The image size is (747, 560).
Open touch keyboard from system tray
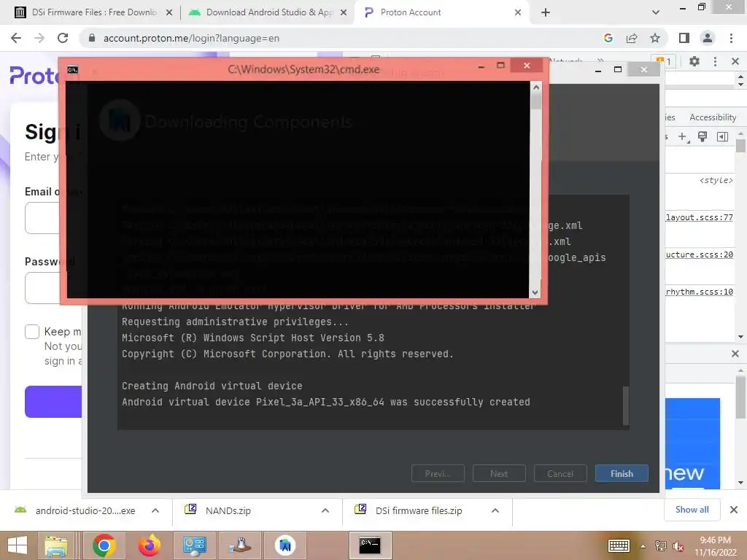click(619, 545)
